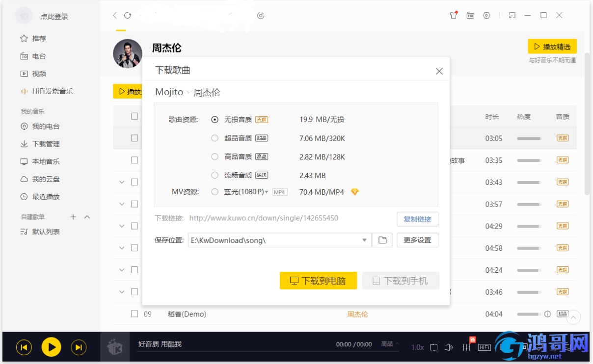Image resolution: width=593 pixels, height=364 pixels.
Task: Click the 周杰伦 artist link in row 09
Action: (x=357, y=314)
